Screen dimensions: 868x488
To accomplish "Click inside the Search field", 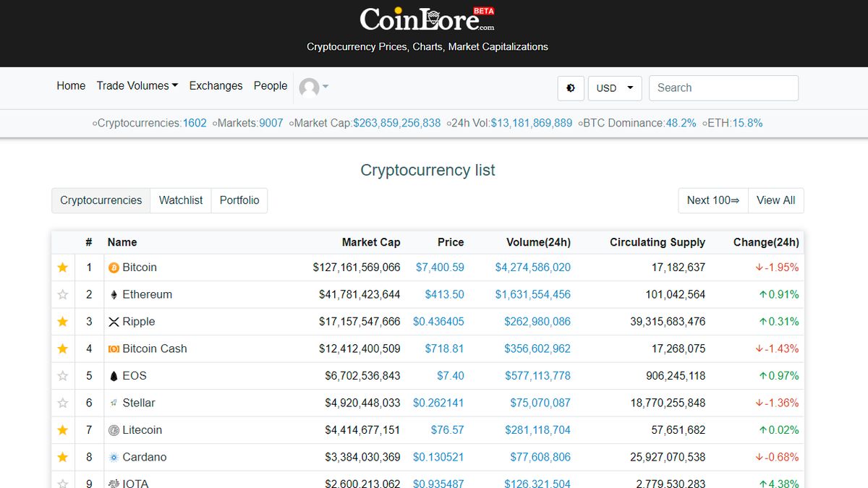I will (723, 87).
